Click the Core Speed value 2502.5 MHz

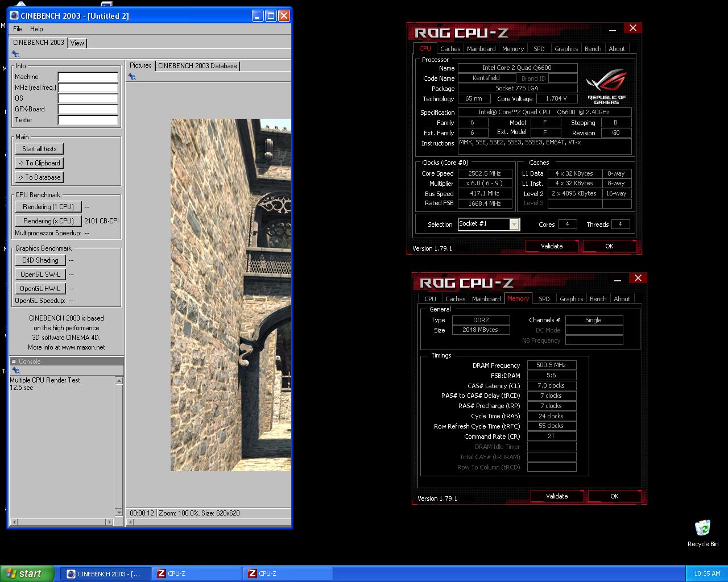click(x=485, y=173)
